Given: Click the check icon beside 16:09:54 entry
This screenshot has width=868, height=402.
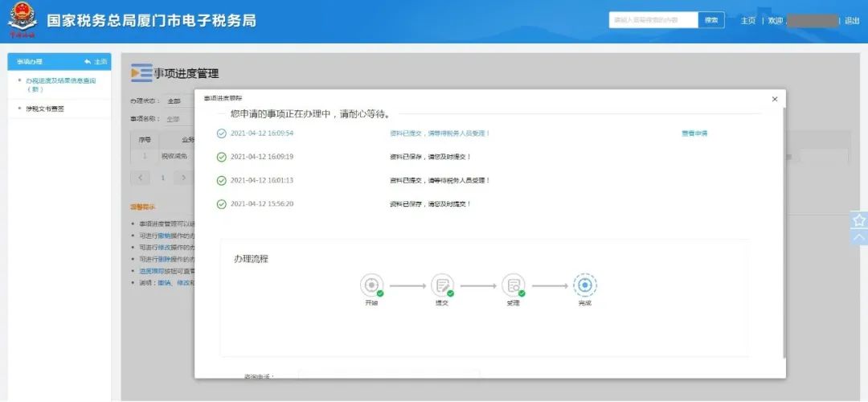Looking at the screenshot, I should pos(222,133).
